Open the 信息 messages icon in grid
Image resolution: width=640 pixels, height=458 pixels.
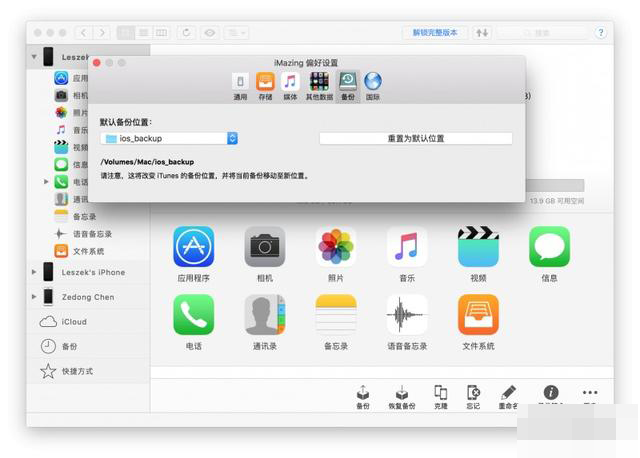click(549, 246)
